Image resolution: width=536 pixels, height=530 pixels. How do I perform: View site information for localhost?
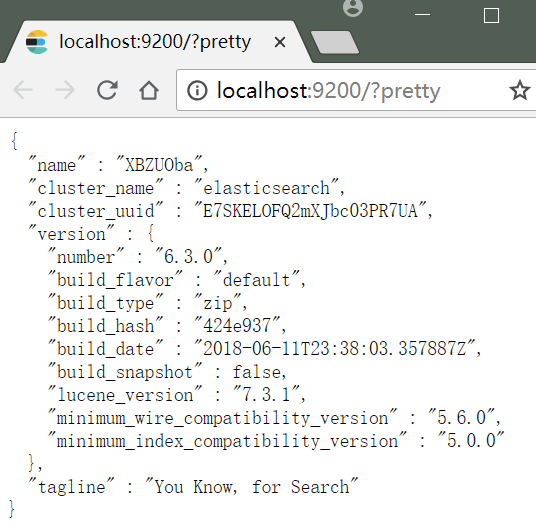coord(197,91)
